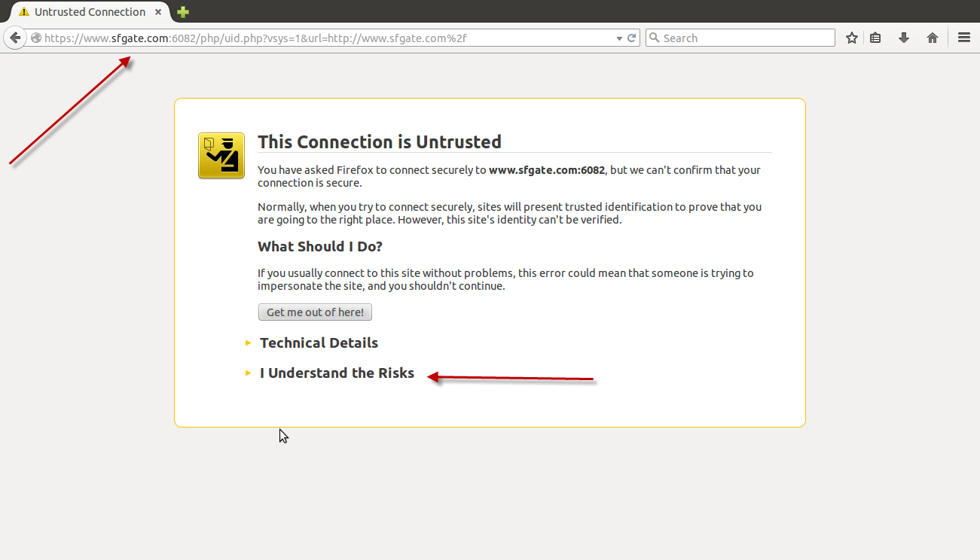Go to Home page icon
The width and height of the screenshot is (980, 560).
tap(933, 38)
